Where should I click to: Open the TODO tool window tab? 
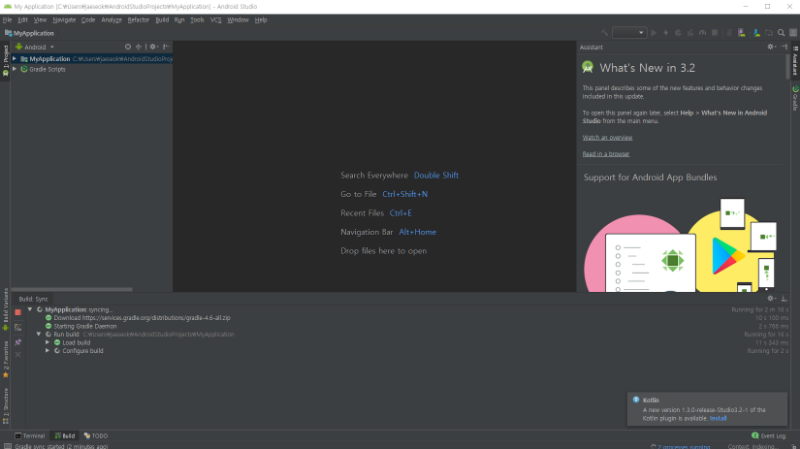pos(96,436)
